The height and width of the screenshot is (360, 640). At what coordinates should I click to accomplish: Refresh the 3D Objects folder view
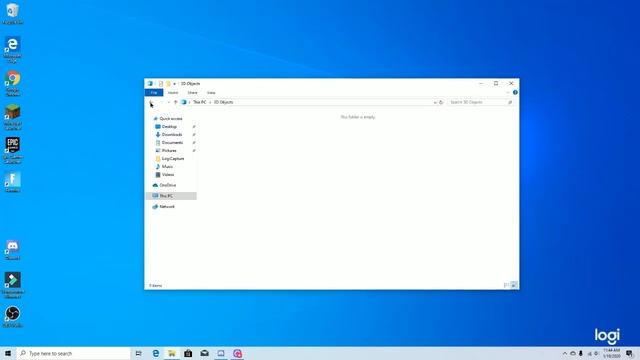441,102
